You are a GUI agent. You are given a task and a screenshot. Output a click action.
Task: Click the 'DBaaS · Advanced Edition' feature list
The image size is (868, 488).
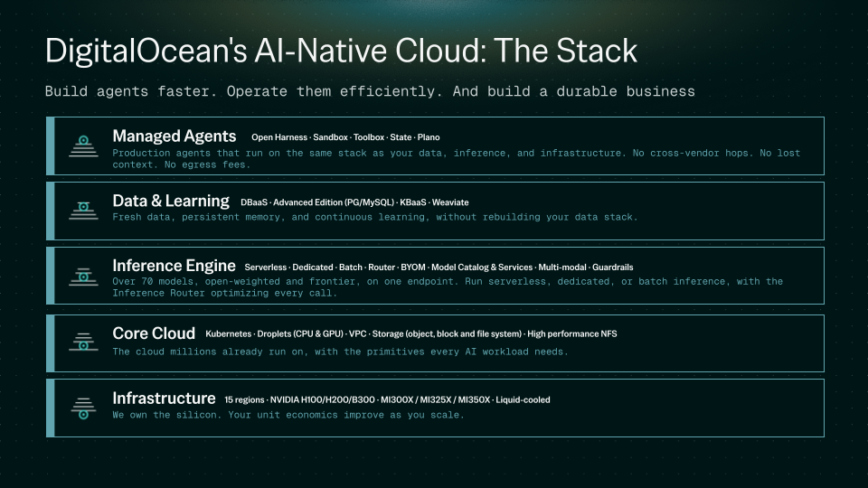click(354, 202)
